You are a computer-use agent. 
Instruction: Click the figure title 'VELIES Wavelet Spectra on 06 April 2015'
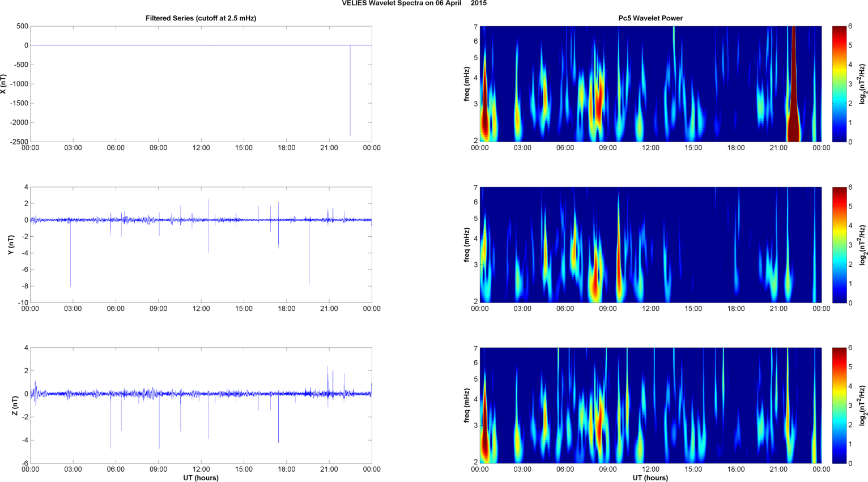pyautogui.click(x=414, y=3)
